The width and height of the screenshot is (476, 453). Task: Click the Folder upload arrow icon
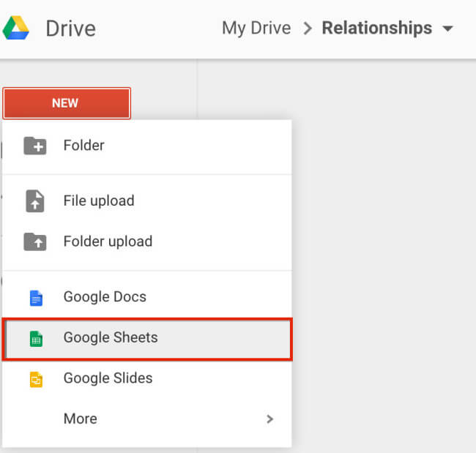click(x=35, y=242)
